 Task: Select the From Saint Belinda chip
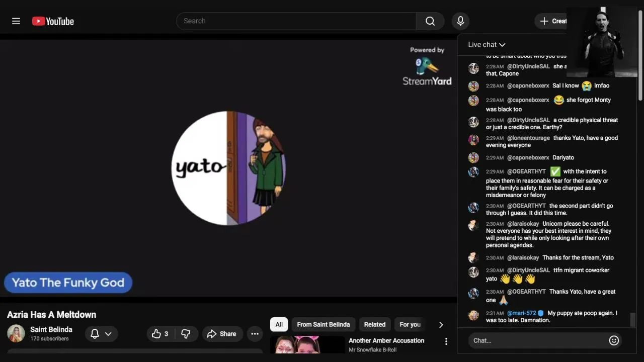point(324,324)
